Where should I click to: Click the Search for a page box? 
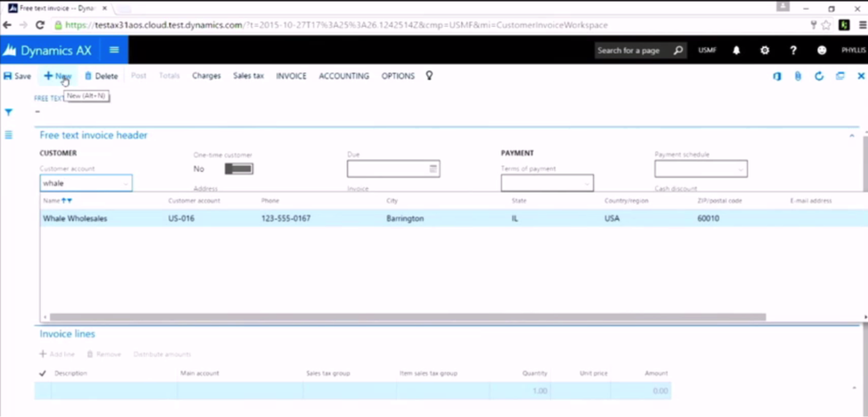click(633, 51)
